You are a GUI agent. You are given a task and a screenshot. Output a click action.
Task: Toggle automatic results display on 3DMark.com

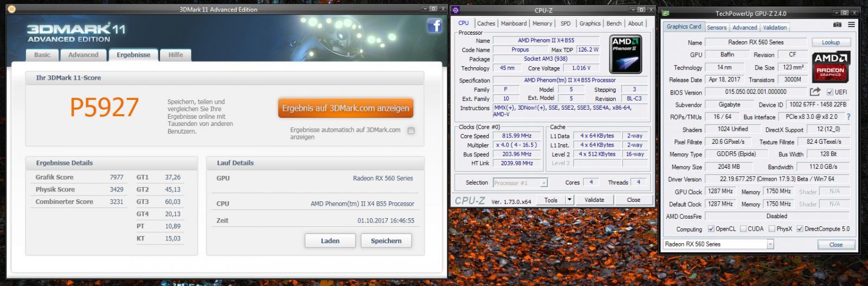pos(411,131)
